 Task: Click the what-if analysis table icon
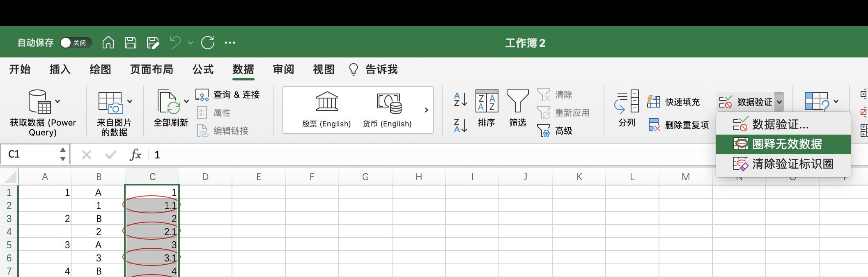[x=816, y=101]
